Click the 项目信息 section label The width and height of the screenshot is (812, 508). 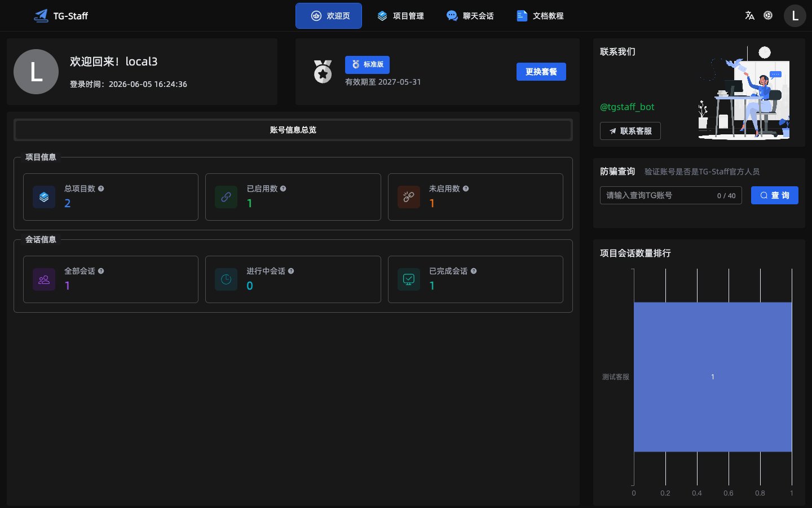(41, 157)
